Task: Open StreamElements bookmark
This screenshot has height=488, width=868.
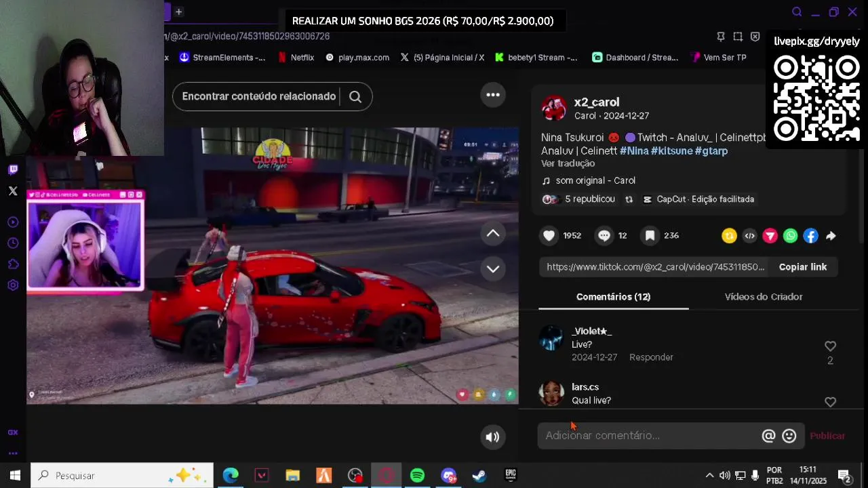Action: coord(222,58)
